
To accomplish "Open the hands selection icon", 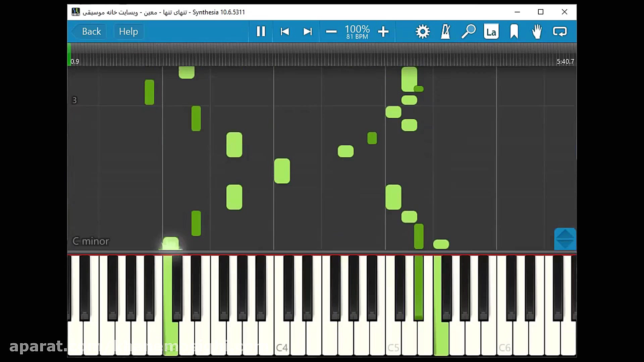I will [537, 32].
